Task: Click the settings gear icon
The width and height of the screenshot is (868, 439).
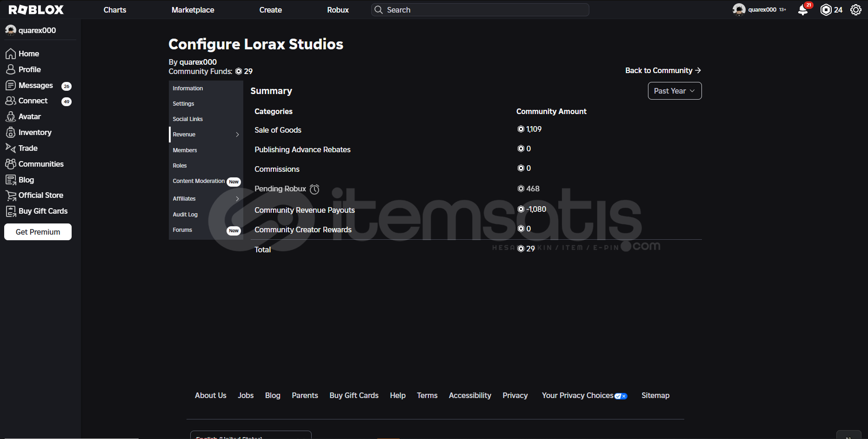Action: tap(855, 10)
